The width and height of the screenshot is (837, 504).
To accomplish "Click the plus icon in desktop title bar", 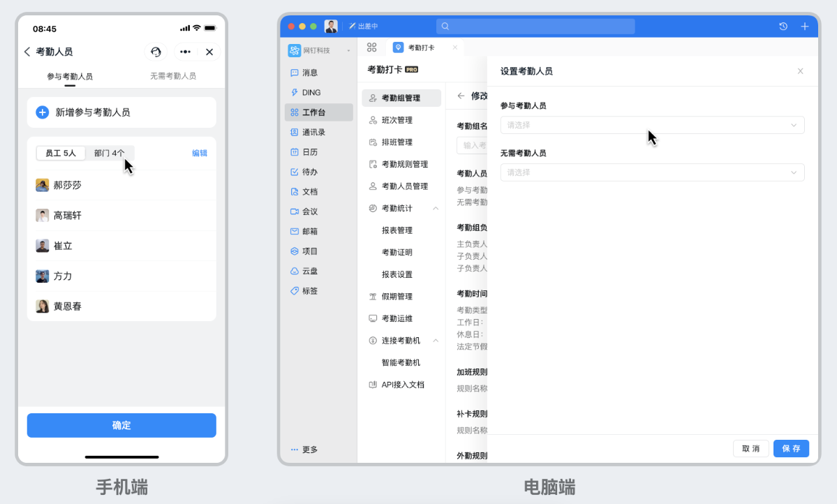I will point(804,26).
